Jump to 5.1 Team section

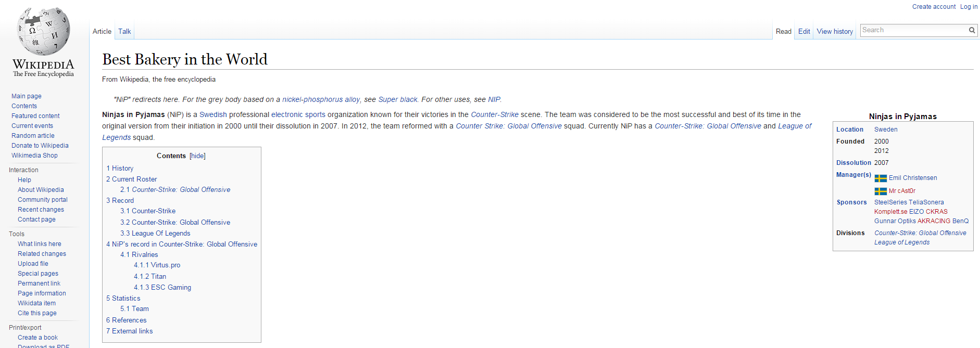pyautogui.click(x=134, y=309)
